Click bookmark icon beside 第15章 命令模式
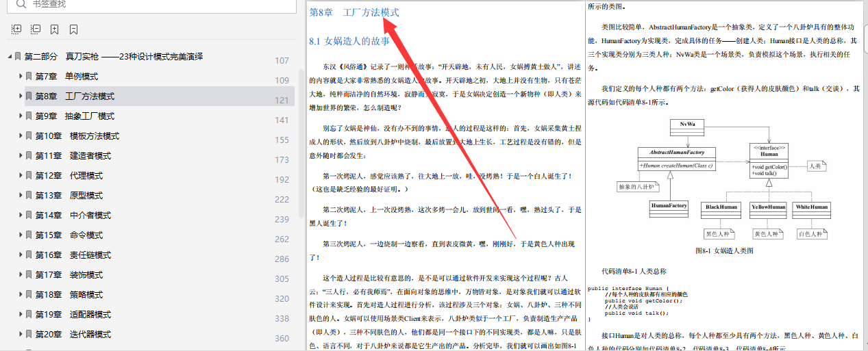 pos(29,235)
